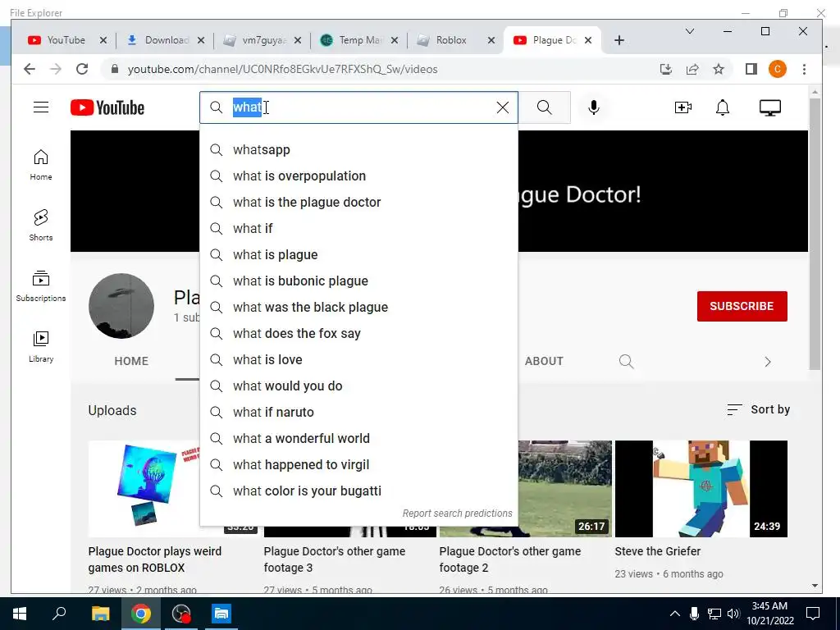
Task: Switch to the Roblox browser tab
Action: pos(451,40)
